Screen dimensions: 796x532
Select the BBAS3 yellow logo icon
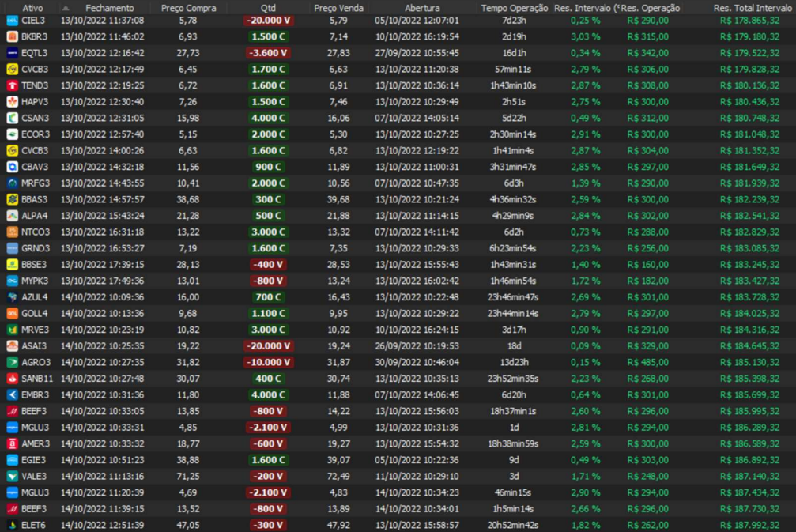coord(12,199)
